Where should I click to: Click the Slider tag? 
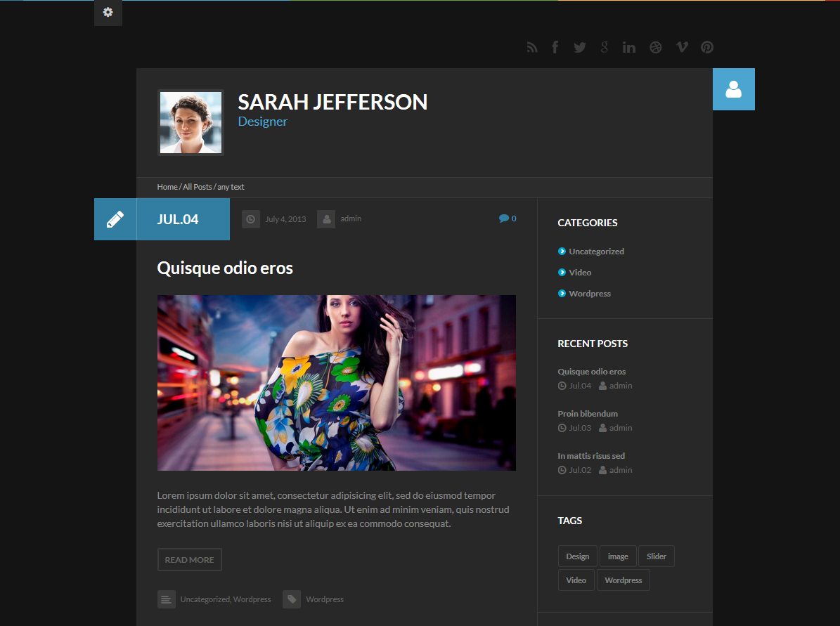coord(656,556)
